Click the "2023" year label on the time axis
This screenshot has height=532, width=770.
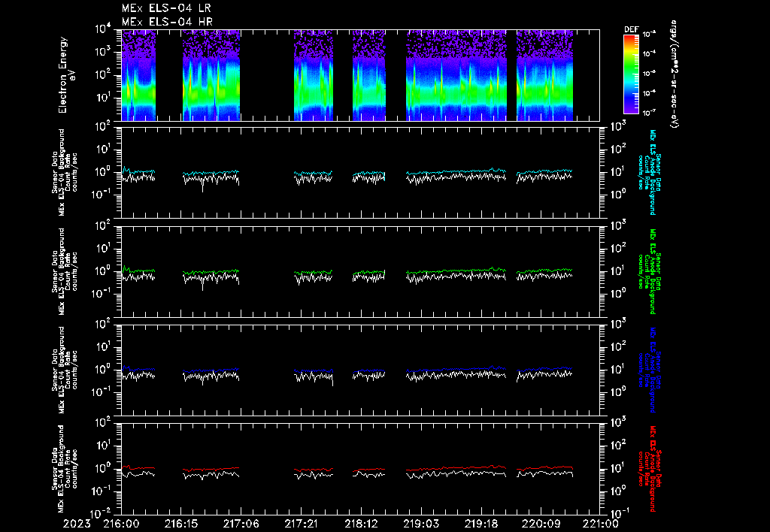point(77,524)
